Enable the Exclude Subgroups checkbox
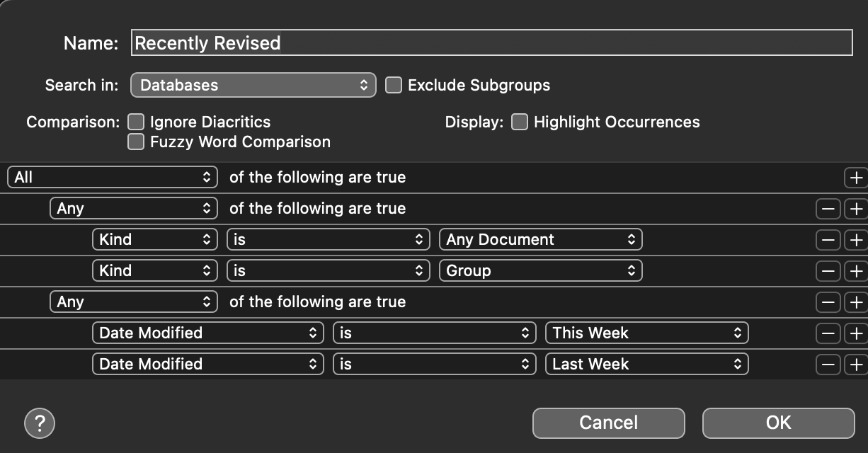Screen dimensions: 868x453 pos(394,86)
